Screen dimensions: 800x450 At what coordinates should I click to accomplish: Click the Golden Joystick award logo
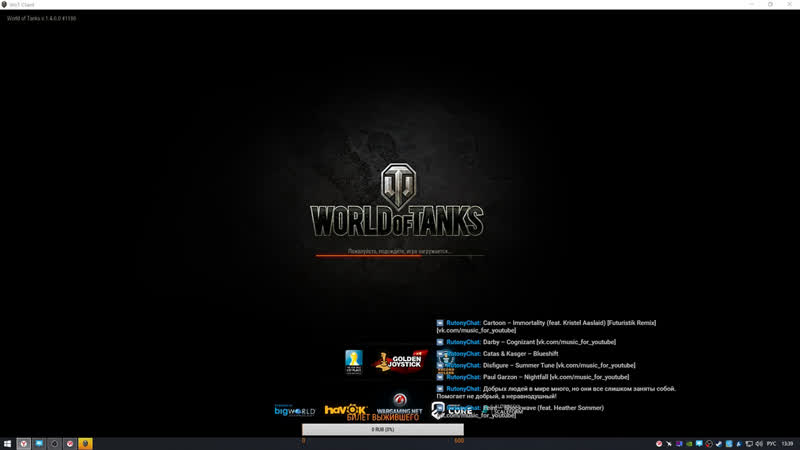pos(401,362)
